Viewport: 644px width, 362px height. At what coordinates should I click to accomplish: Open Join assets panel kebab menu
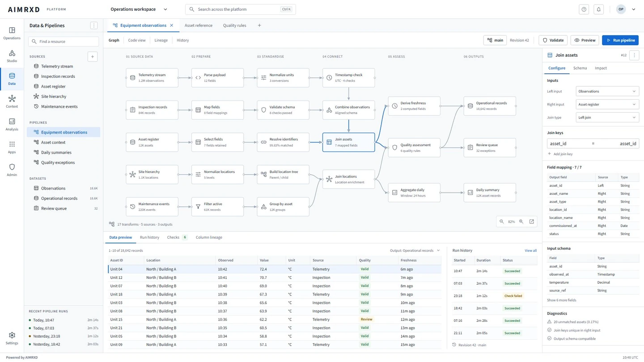coord(634,55)
